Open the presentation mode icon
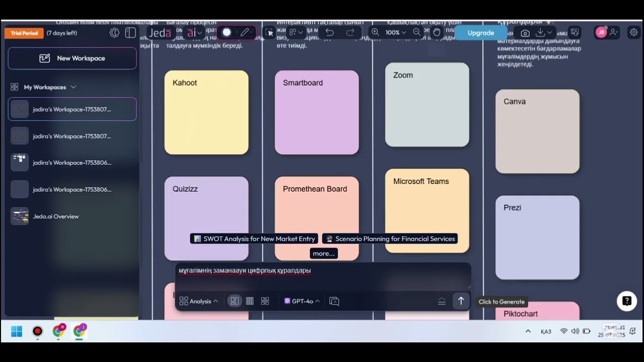Viewport: 644px width, 362px height. point(574,33)
